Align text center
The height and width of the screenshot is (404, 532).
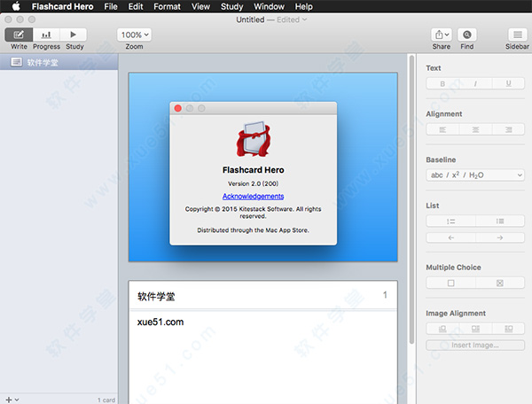click(x=475, y=130)
